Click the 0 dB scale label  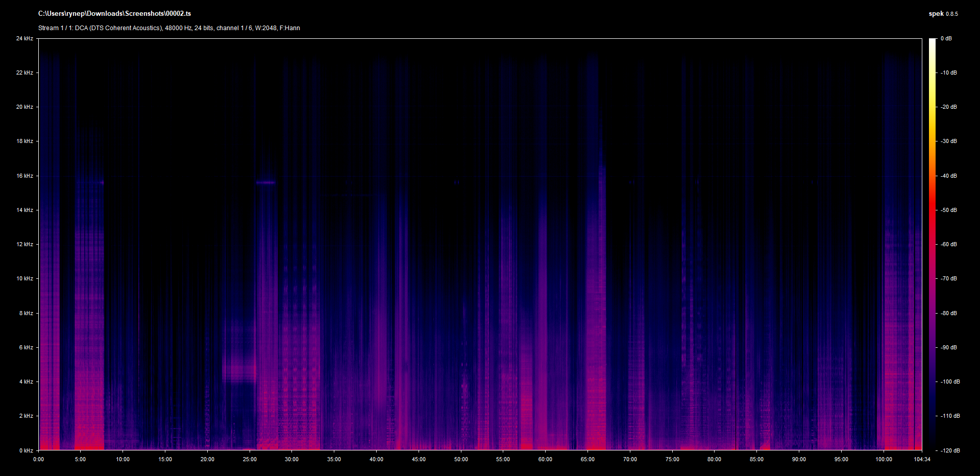coord(946,38)
